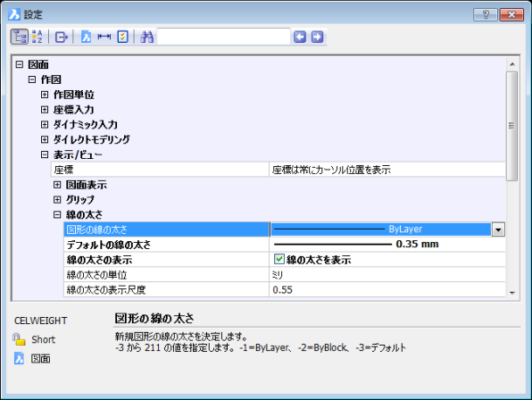Click the scrollbar up arrow
Image resolution: width=532 pixels, height=400 pixels.
(512, 63)
